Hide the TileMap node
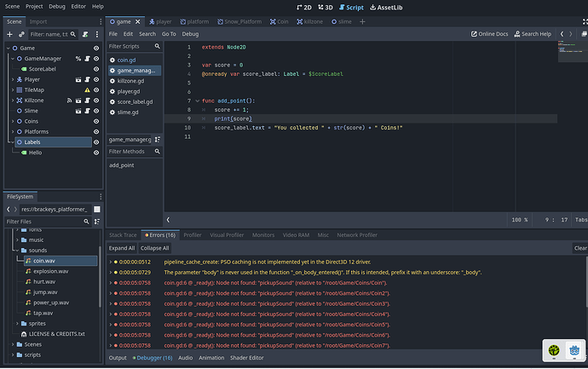This screenshot has width=588, height=369. (x=96, y=90)
